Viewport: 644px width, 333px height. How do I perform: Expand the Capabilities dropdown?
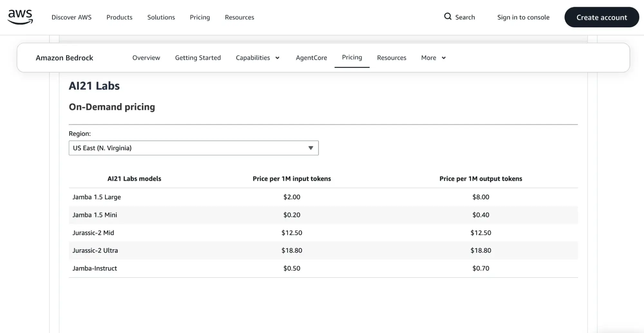pyautogui.click(x=257, y=58)
